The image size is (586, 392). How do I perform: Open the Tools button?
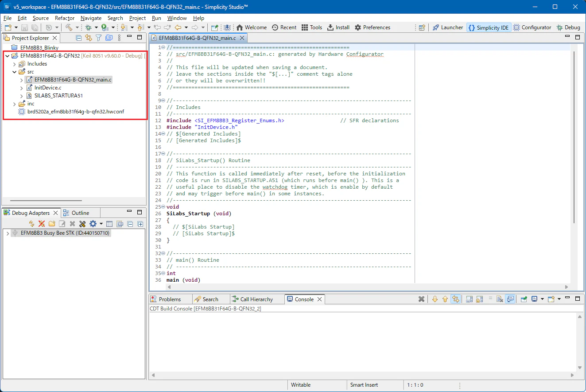[312, 27]
